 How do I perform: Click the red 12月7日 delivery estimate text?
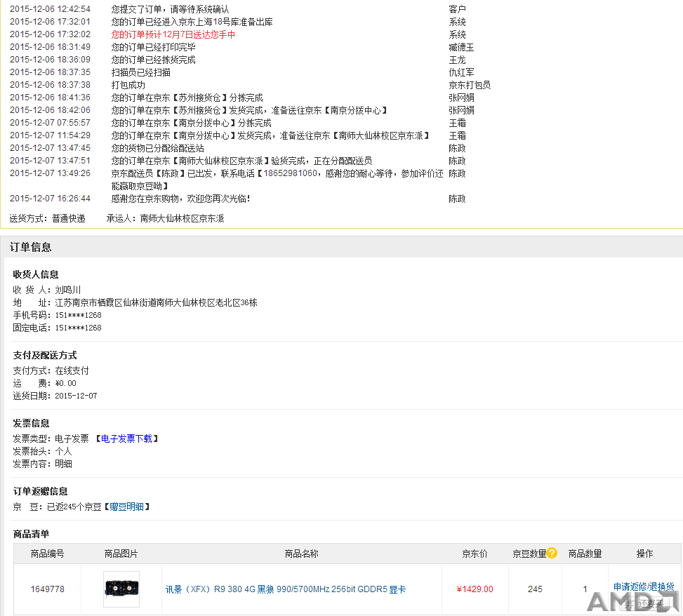pyautogui.click(x=173, y=34)
